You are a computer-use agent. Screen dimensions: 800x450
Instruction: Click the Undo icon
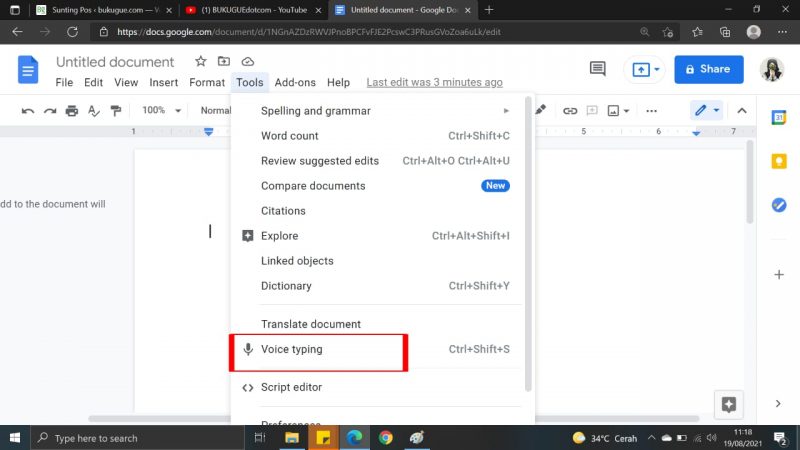pos(28,111)
